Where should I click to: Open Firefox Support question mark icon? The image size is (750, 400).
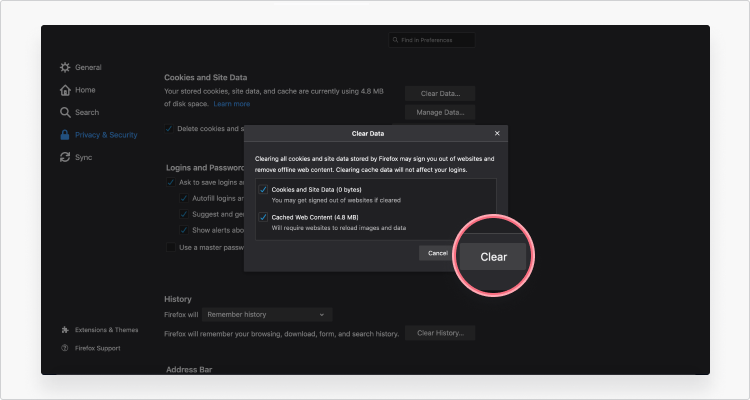tap(65, 348)
